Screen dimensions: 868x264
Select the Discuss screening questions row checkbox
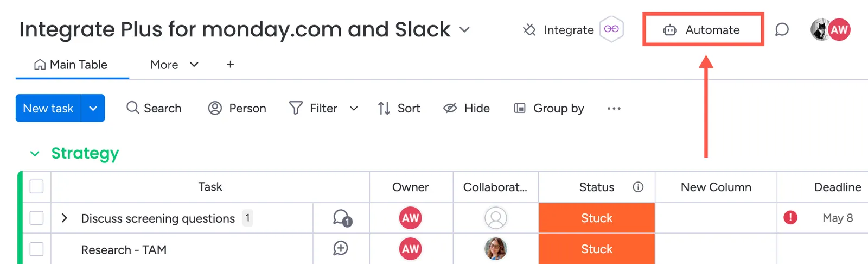click(36, 218)
